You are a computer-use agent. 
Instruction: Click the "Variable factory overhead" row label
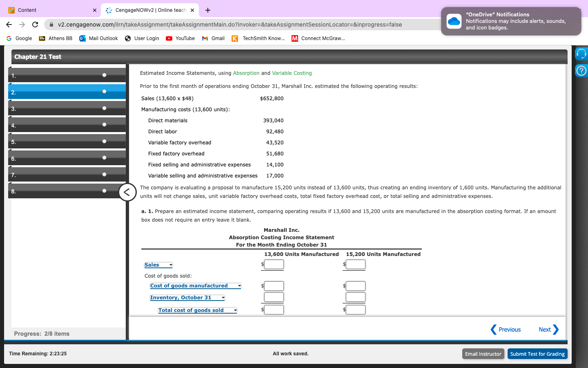tap(180, 143)
